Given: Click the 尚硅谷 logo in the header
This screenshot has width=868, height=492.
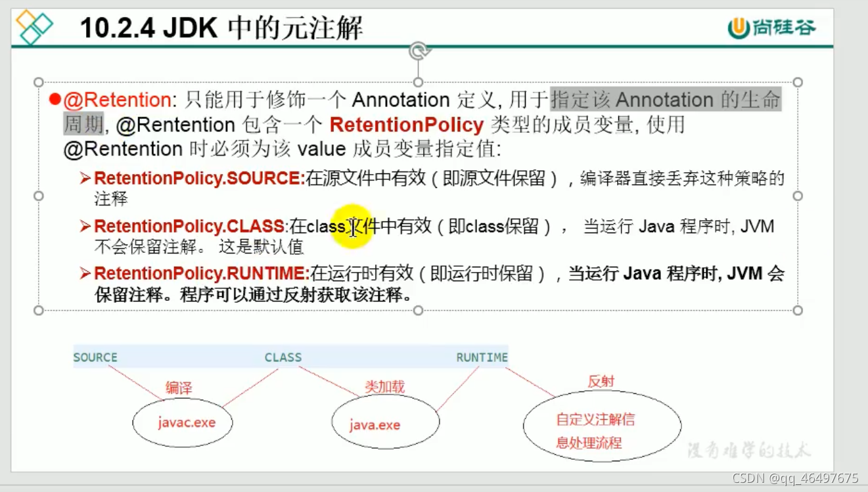Looking at the screenshot, I should tap(771, 27).
